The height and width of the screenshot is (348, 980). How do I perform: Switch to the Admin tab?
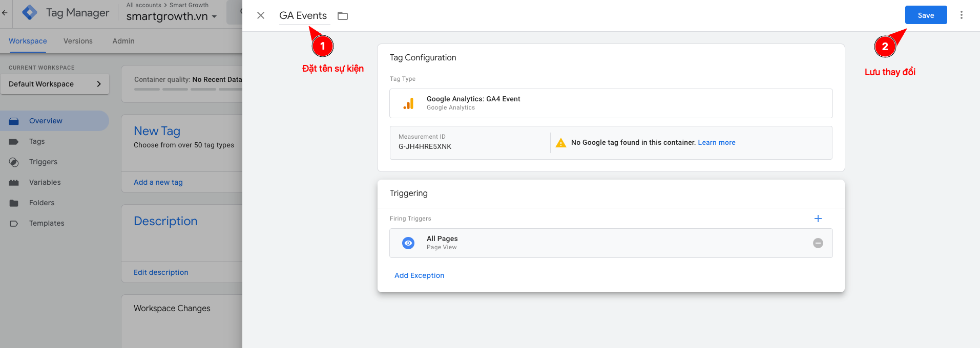[123, 41]
